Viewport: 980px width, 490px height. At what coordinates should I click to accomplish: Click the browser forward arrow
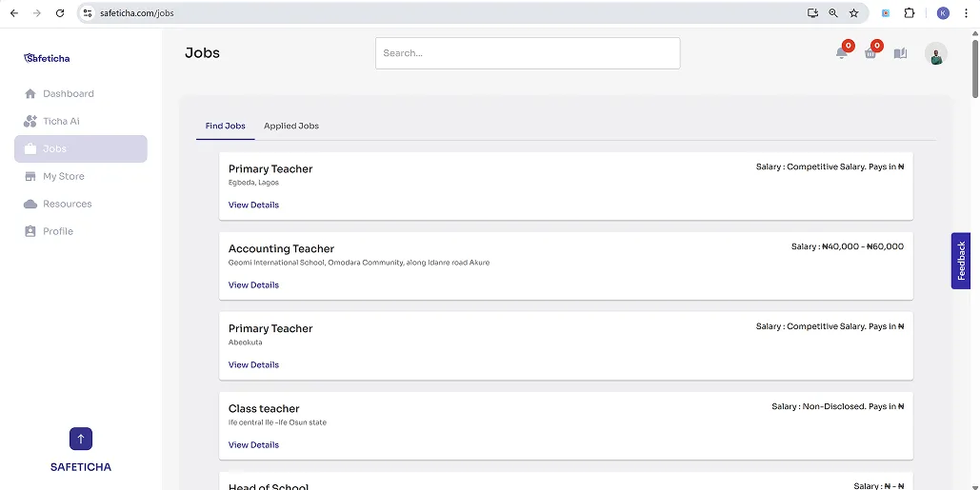tap(37, 13)
